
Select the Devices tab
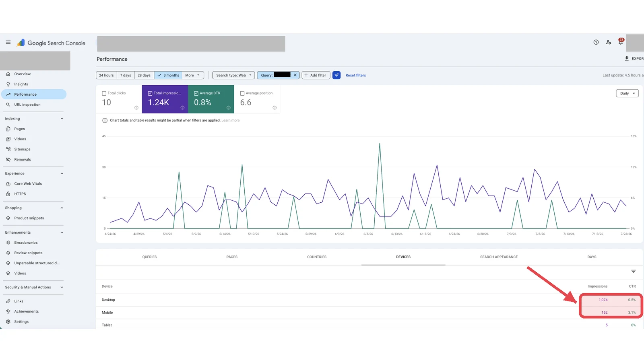click(403, 257)
